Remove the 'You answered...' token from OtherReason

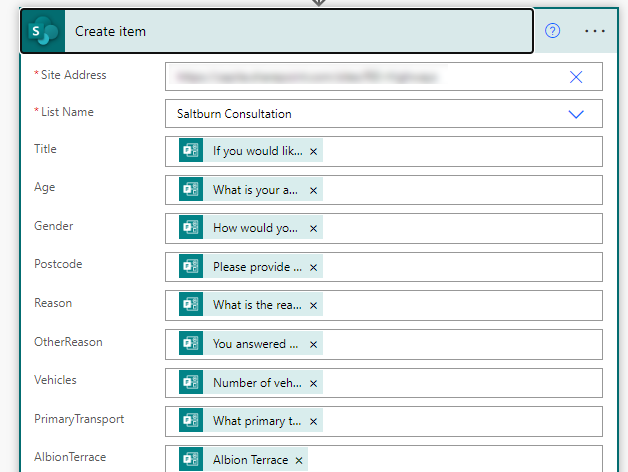tap(314, 344)
